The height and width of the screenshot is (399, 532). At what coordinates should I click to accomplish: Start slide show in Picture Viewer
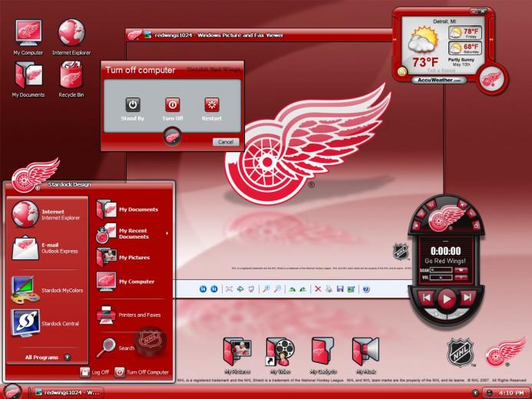(251, 289)
